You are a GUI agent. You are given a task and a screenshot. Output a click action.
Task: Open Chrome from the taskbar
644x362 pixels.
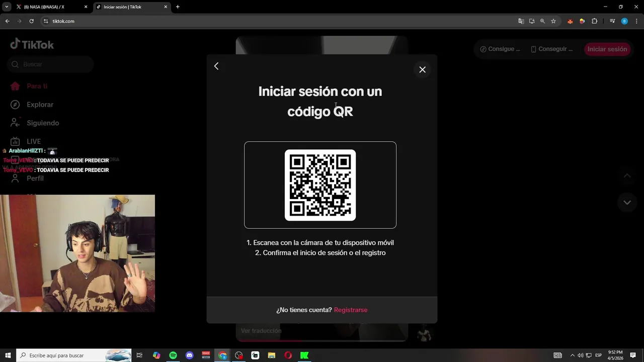[x=222, y=355]
